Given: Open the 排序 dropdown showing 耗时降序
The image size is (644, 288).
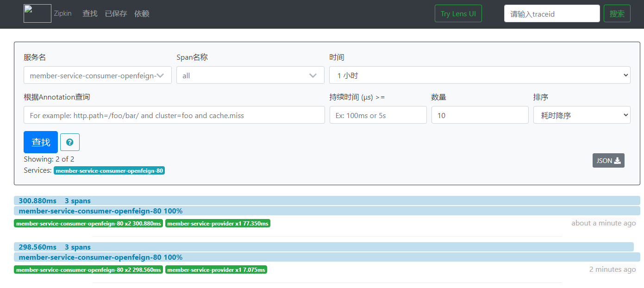Looking at the screenshot, I should (x=582, y=115).
